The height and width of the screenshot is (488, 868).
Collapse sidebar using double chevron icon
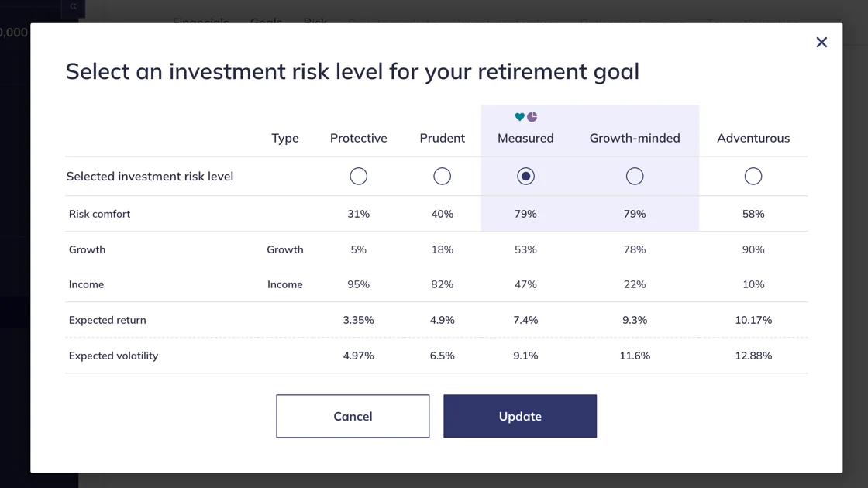point(73,6)
